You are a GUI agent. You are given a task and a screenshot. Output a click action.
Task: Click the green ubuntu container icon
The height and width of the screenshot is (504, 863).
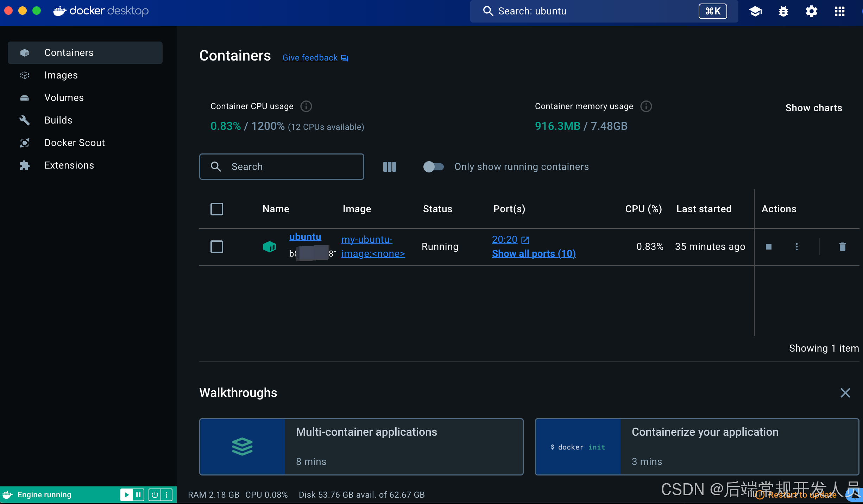point(270,247)
